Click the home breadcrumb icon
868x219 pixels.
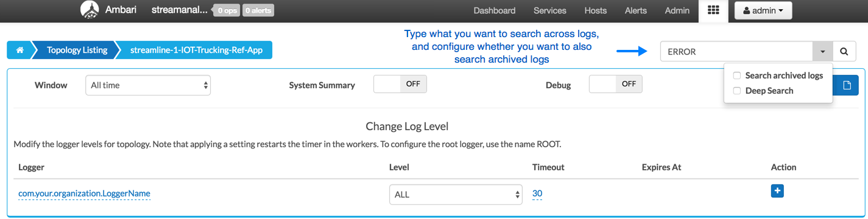19,50
